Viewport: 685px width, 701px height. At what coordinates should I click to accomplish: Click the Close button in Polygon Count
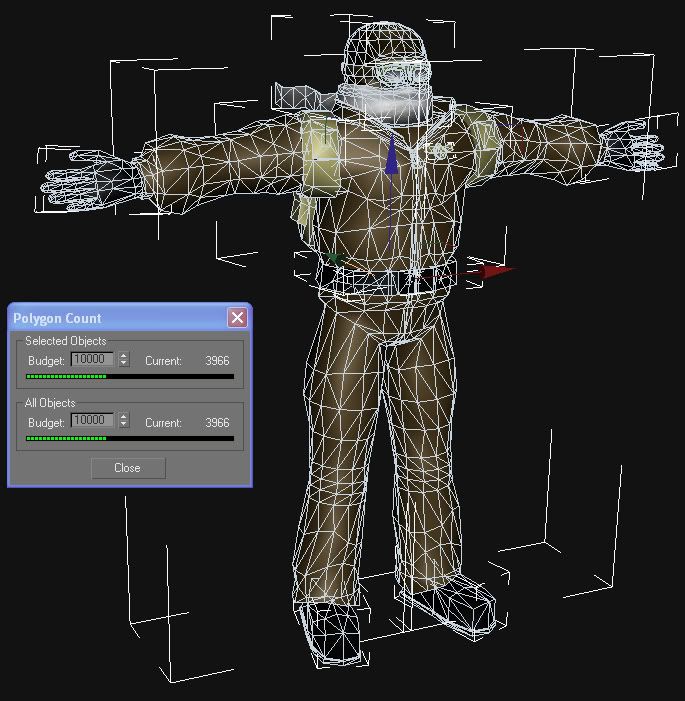128,468
